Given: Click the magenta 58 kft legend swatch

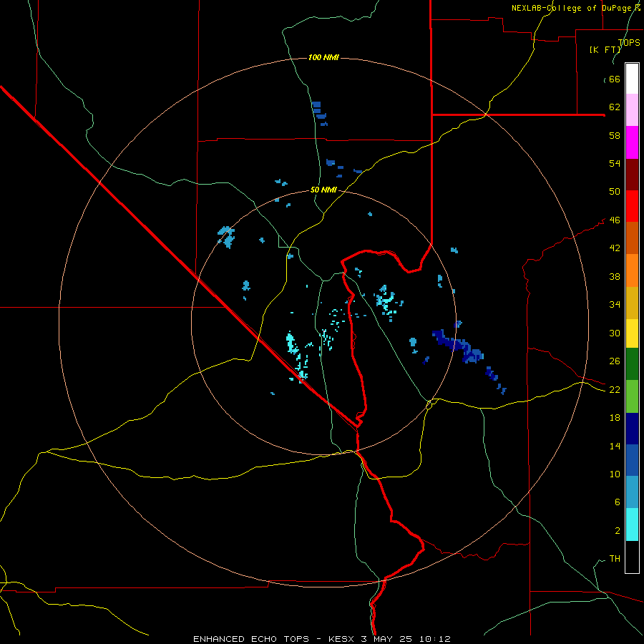Looking at the screenshot, I should tap(632, 142).
